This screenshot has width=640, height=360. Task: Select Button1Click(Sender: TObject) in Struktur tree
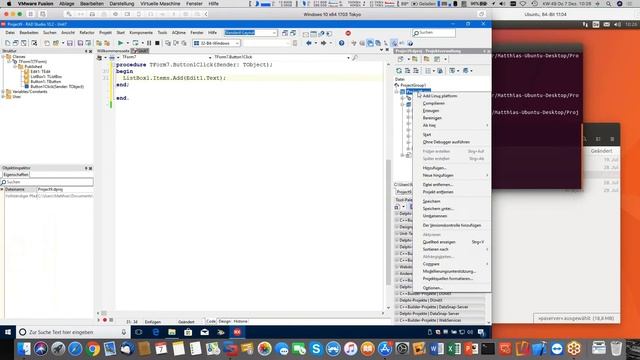click(57, 87)
